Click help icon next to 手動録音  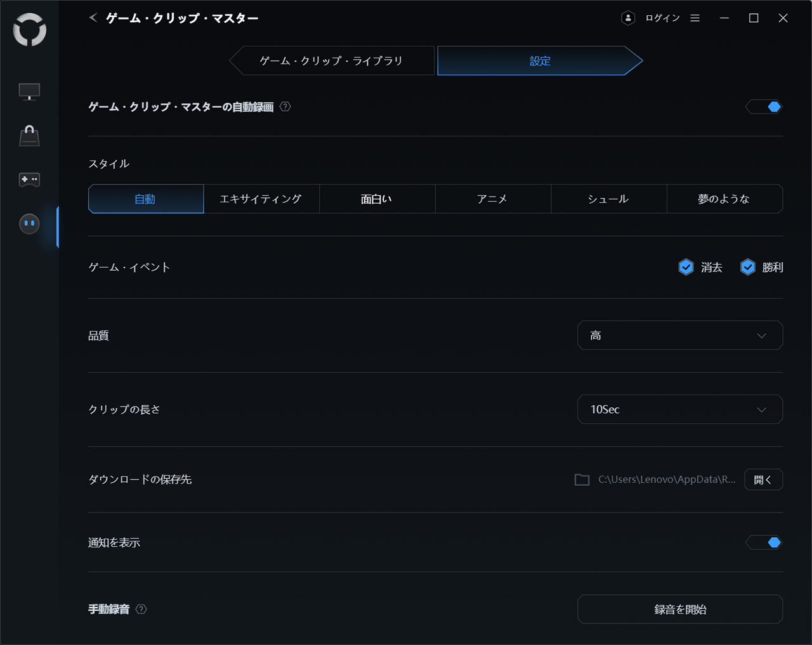tap(141, 609)
